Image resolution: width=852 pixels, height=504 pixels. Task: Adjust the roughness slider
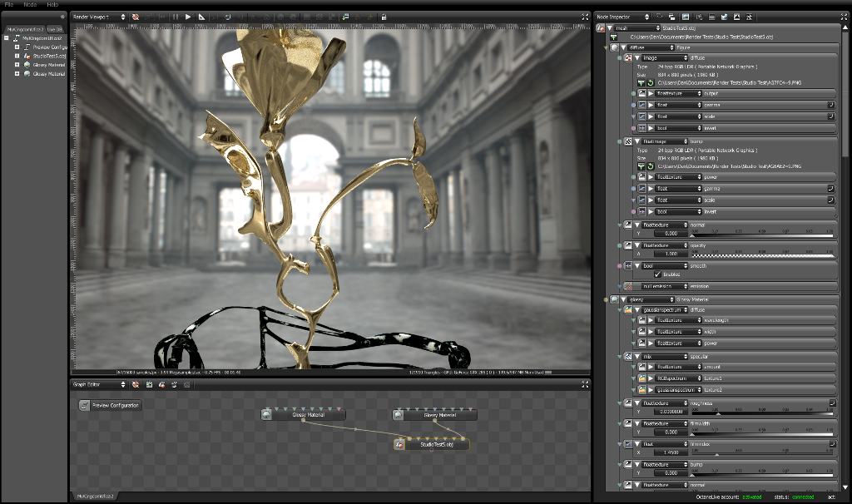[x=762, y=413]
